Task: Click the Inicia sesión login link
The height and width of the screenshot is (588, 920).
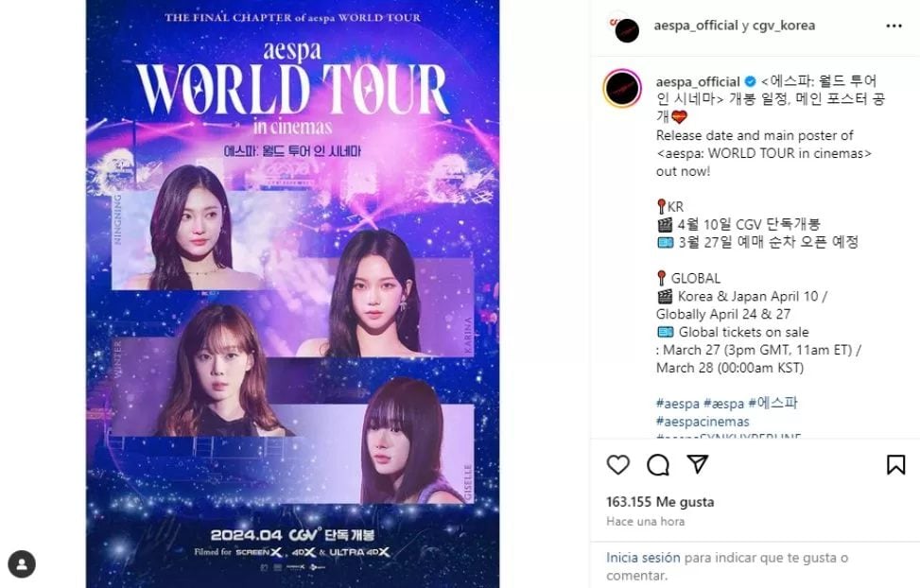Action: [x=643, y=558]
